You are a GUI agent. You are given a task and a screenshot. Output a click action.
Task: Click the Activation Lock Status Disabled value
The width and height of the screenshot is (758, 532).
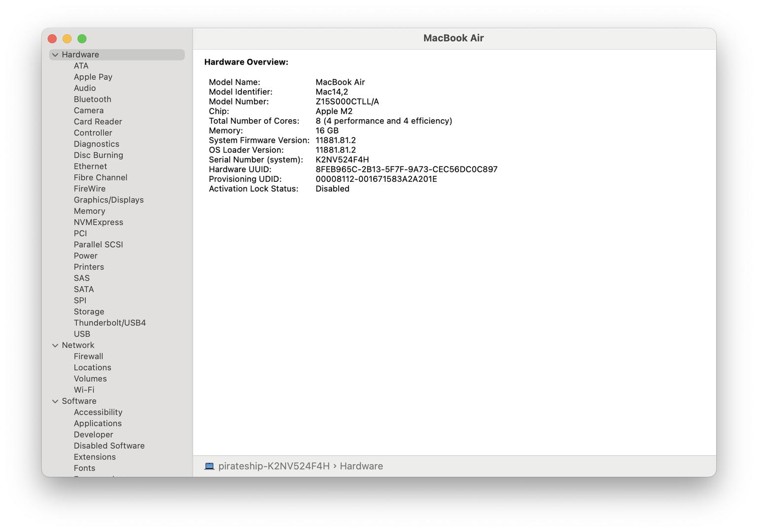[x=333, y=189]
